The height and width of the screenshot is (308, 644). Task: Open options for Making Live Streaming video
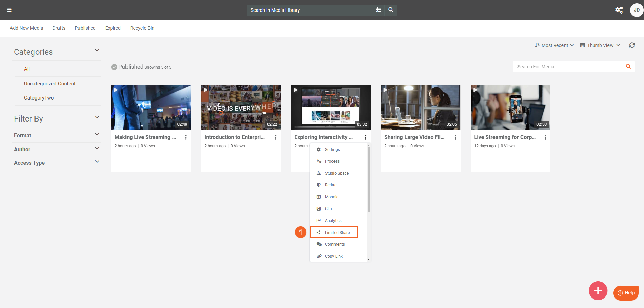(186, 137)
